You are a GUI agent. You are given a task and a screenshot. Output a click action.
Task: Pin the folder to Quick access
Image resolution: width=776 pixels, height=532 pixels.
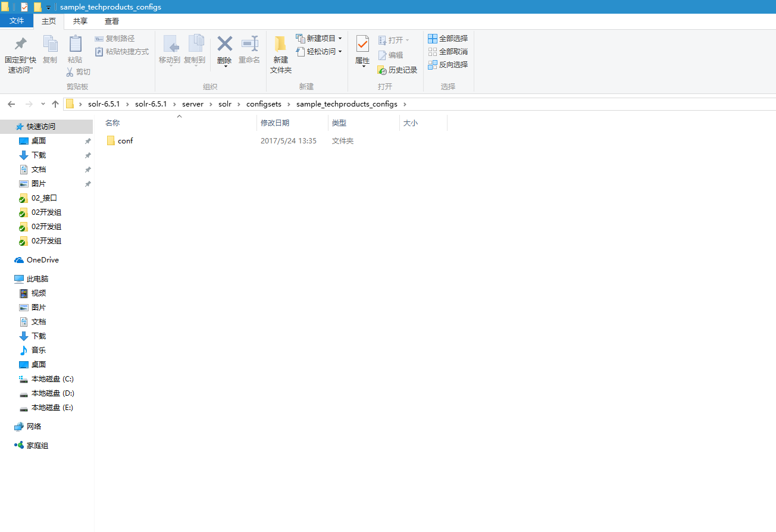pyautogui.click(x=20, y=54)
